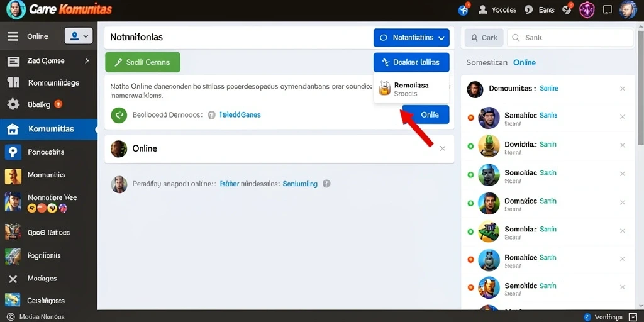The height and width of the screenshot is (322, 644).
Task: Open Fonooottiris in the sidebar
Action: tap(46, 152)
